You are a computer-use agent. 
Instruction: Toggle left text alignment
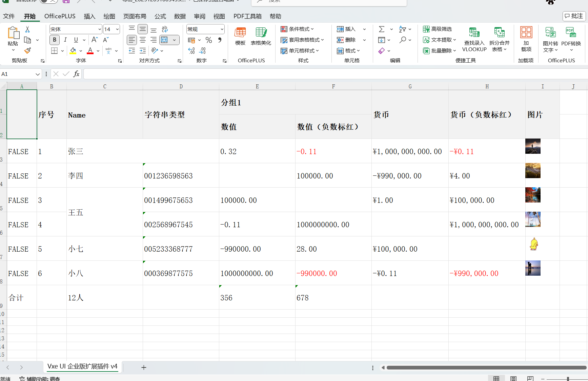(x=132, y=40)
